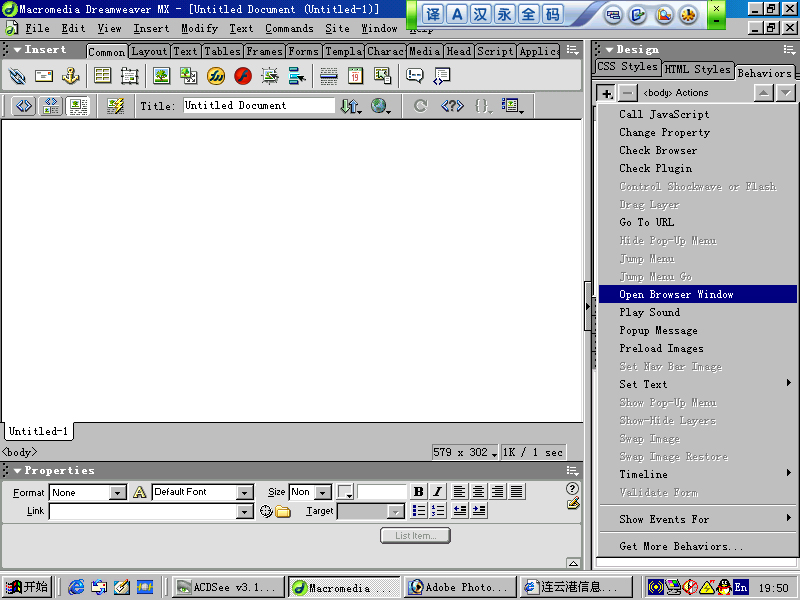Image resolution: width=800 pixels, height=600 pixels.
Task: Insert a Table from Common tab
Action: (103, 76)
